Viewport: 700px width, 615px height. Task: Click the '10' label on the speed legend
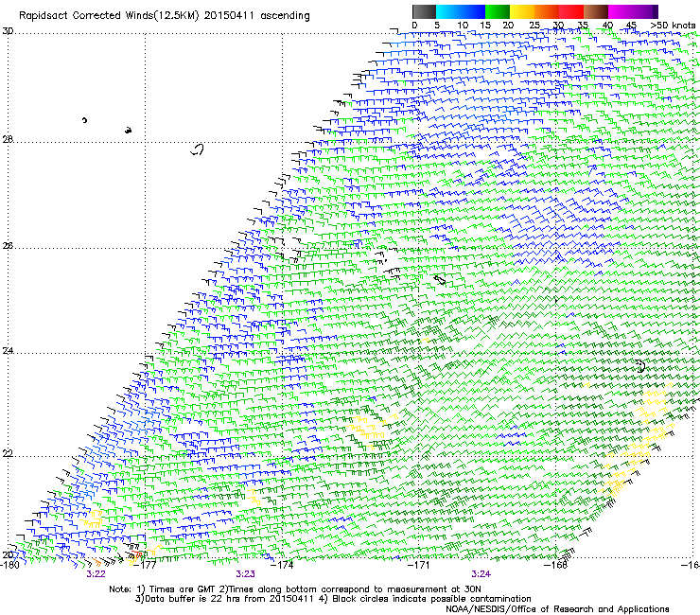pyautogui.click(x=463, y=26)
